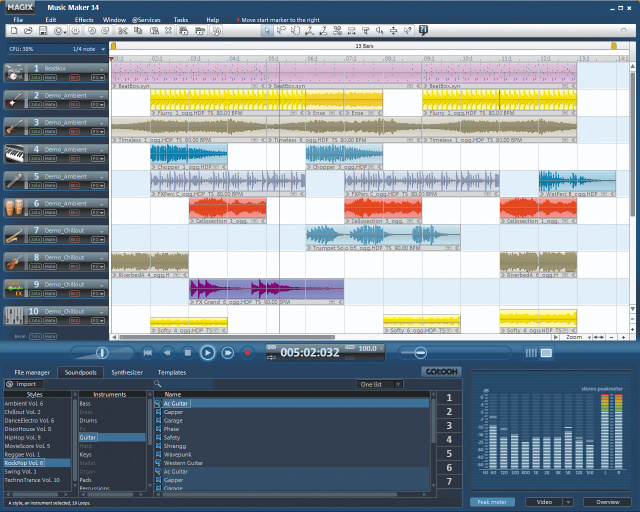Select the mouse pointer tool in toolbar
The image size is (640, 512).
268,31
